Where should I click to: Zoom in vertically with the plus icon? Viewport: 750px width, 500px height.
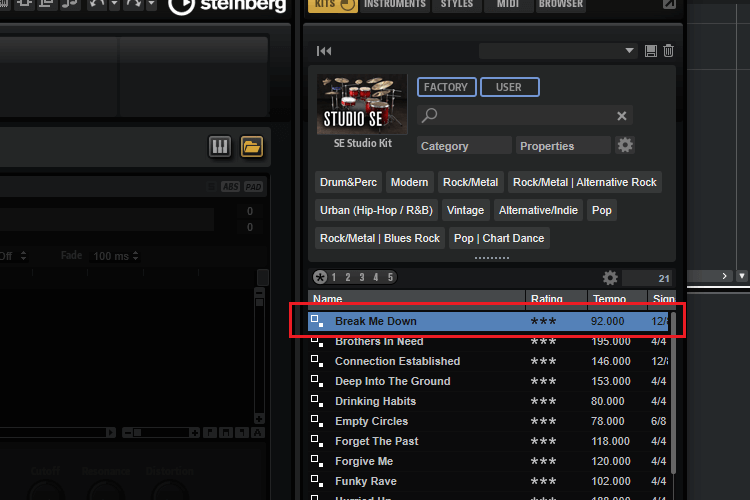click(x=259, y=419)
